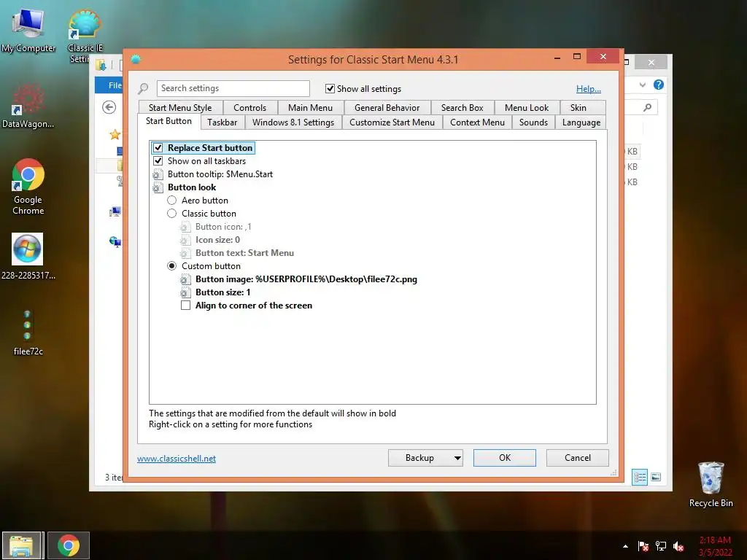Open Context Menu tab
This screenshot has height=560, width=747.
pos(477,122)
